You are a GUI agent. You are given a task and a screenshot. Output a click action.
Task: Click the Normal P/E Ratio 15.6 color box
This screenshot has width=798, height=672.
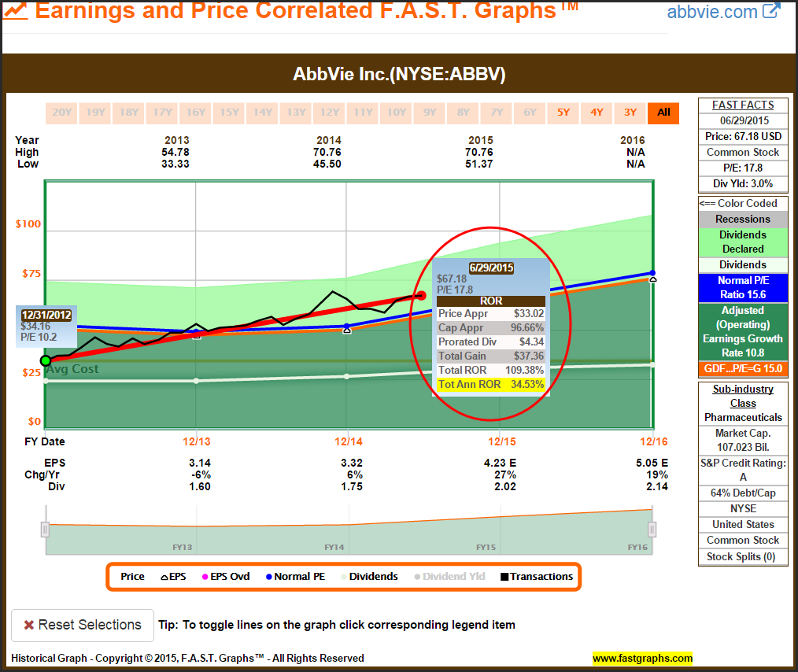tap(743, 287)
